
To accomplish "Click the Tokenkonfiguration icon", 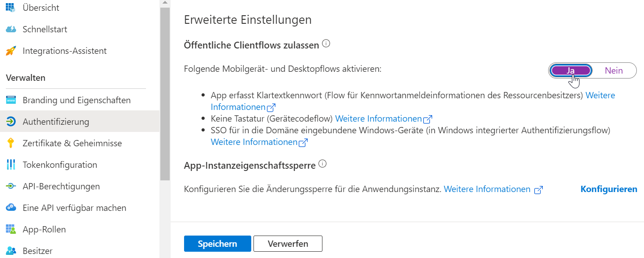I will (11, 165).
